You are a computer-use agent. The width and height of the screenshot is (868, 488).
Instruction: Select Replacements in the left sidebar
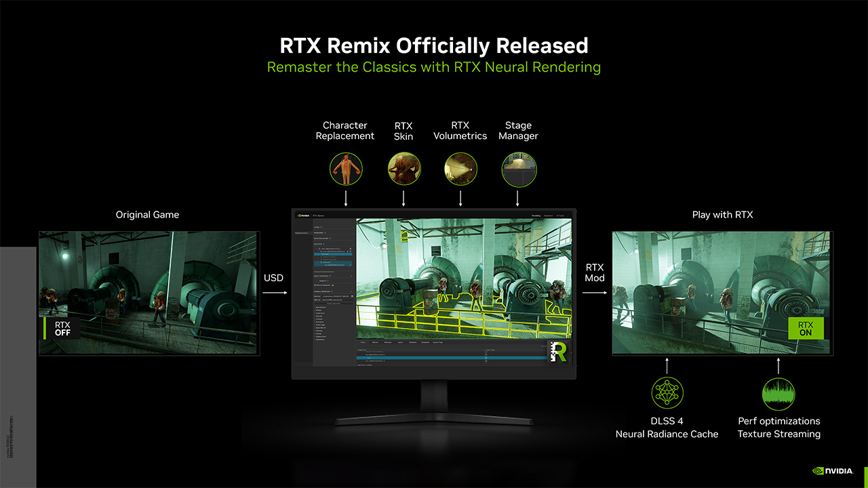pyautogui.click(x=302, y=233)
